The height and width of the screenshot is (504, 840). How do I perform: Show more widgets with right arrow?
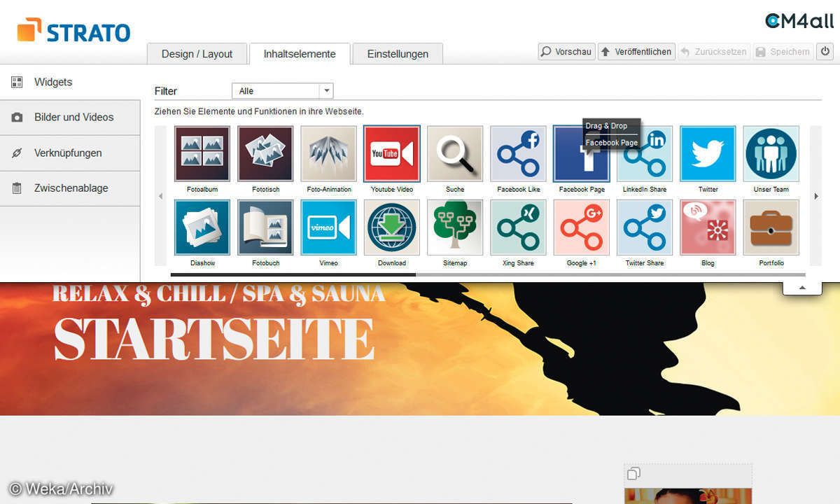815,197
